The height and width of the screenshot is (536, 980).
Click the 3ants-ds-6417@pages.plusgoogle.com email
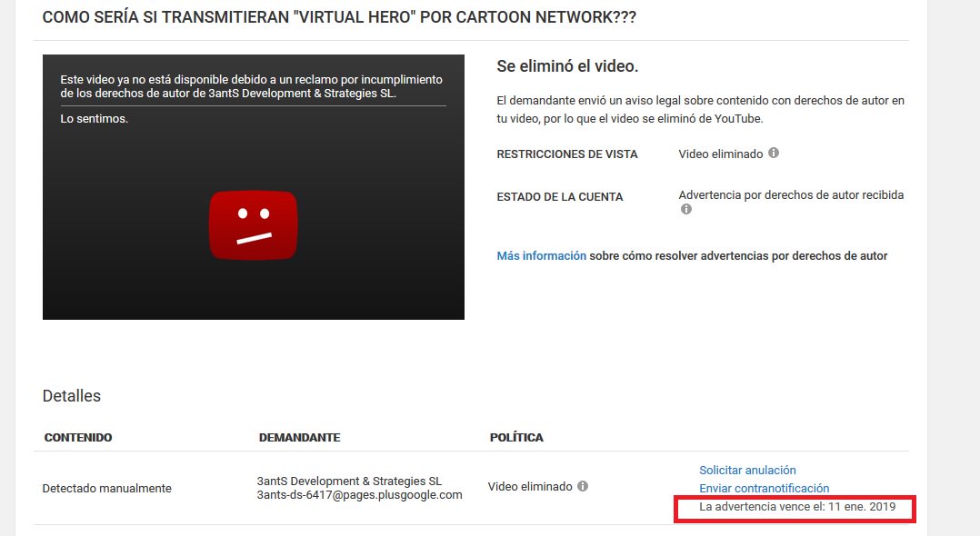coord(359,495)
